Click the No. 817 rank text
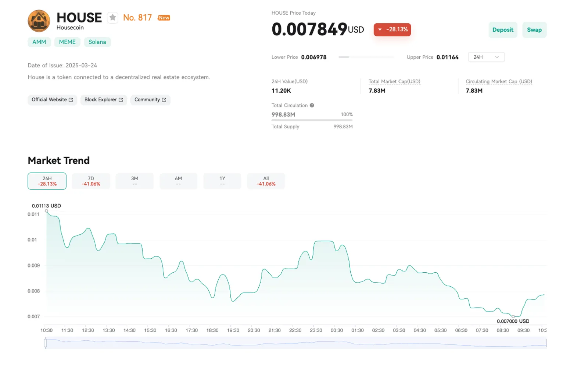 coord(137,18)
